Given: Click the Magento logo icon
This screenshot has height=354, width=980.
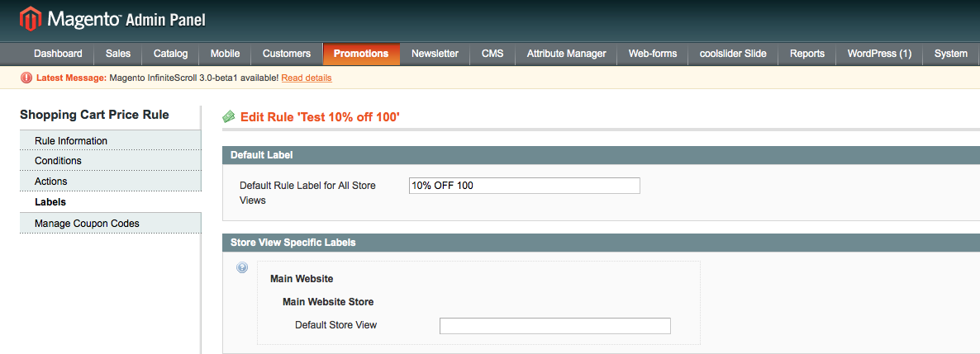Looking at the screenshot, I should [x=30, y=19].
